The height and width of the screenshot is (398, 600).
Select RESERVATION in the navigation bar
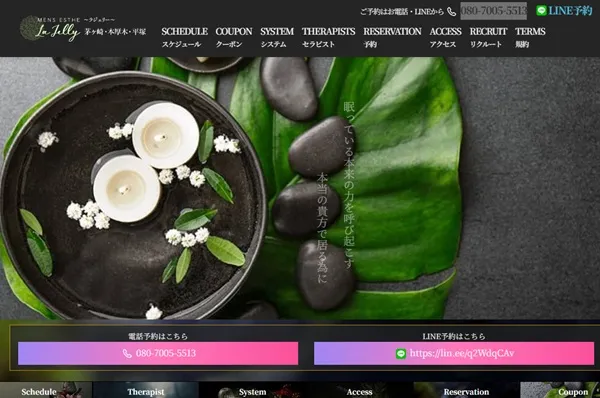[392, 37]
